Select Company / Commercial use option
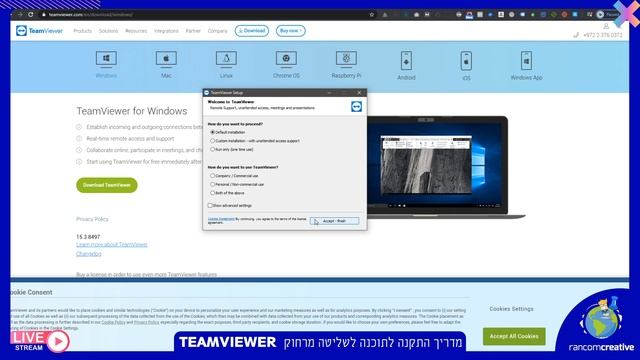 pyautogui.click(x=212, y=176)
